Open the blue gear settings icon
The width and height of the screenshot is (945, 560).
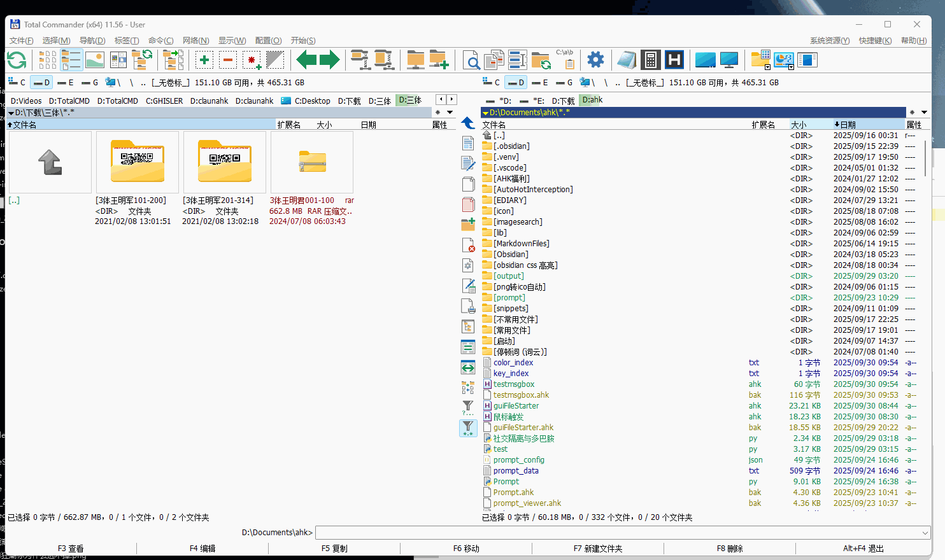click(595, 60)
